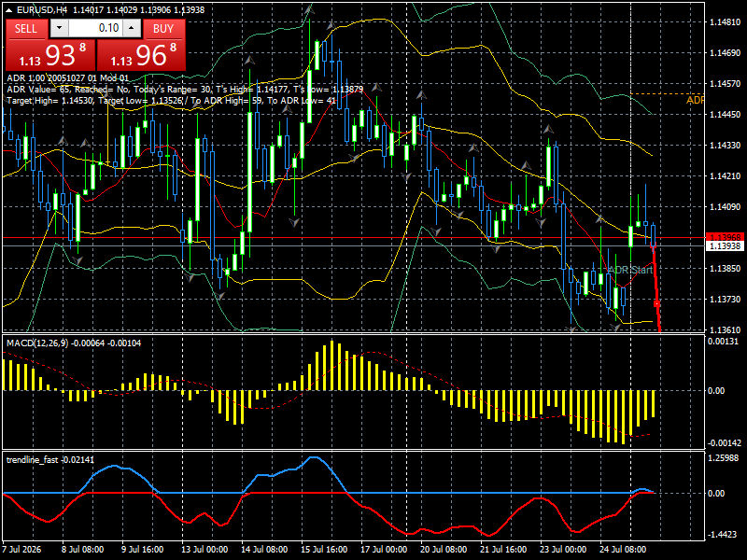Select the red square handle on the trendline
The width and height of the screenshot is (747, 560).
coord(656,303)
